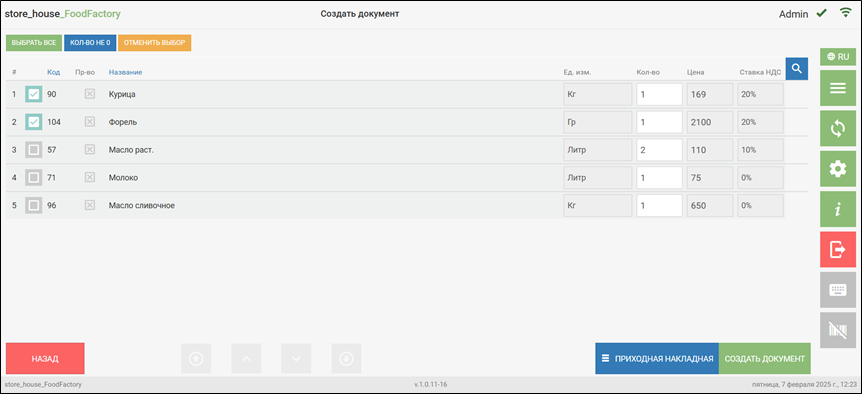Click the Выбрать все button
This screenshot has height=394, width=862.
click(x=34, y=43)
